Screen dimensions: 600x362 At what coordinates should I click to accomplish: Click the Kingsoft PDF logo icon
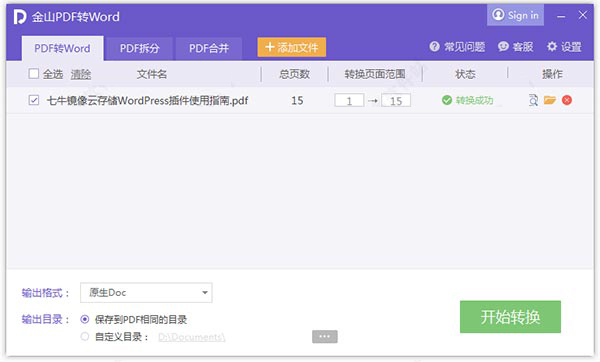coord(20,17)
